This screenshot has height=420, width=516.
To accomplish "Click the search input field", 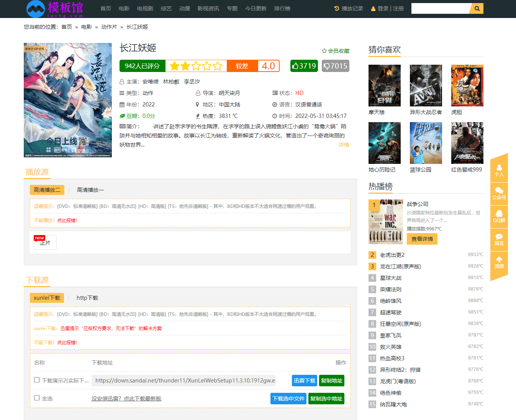I will coord(441,8).
